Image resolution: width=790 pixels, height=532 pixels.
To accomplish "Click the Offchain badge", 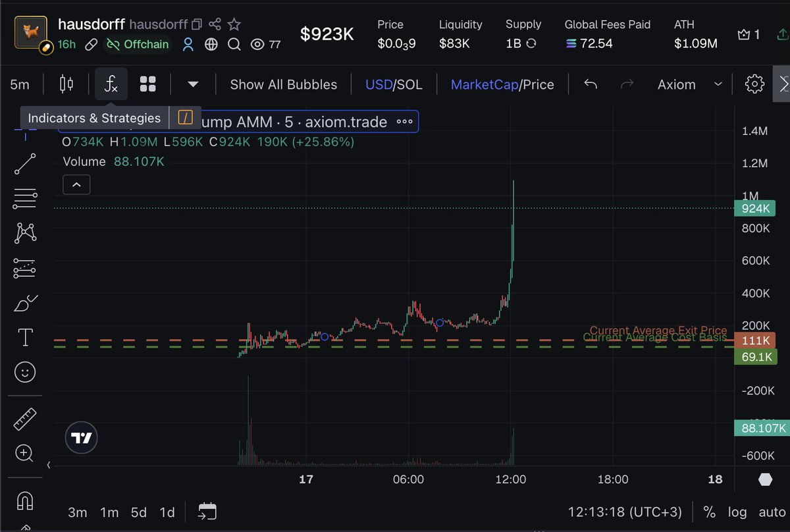I will [138, 44].
